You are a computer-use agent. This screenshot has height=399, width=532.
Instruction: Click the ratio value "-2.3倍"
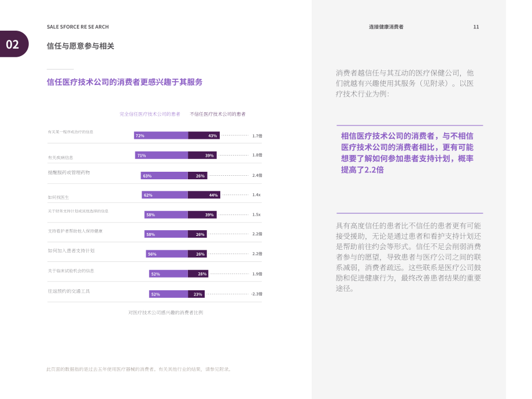257,294
